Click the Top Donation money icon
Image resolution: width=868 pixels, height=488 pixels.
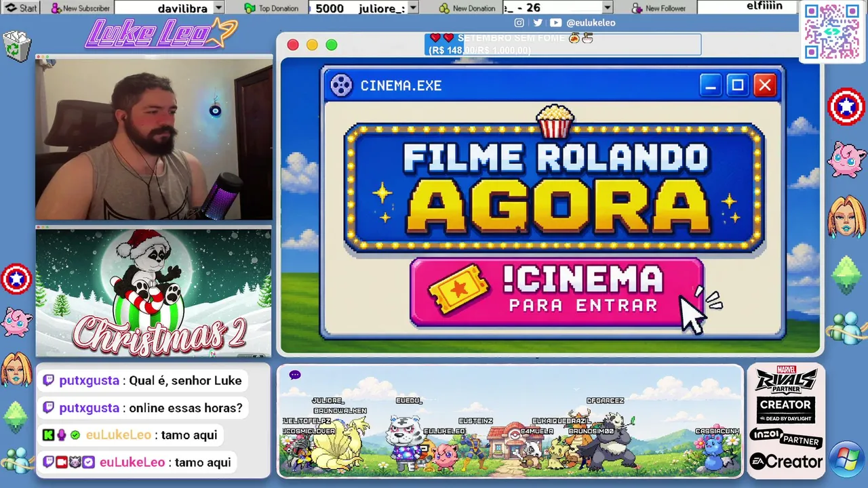[x=250, y=8]
